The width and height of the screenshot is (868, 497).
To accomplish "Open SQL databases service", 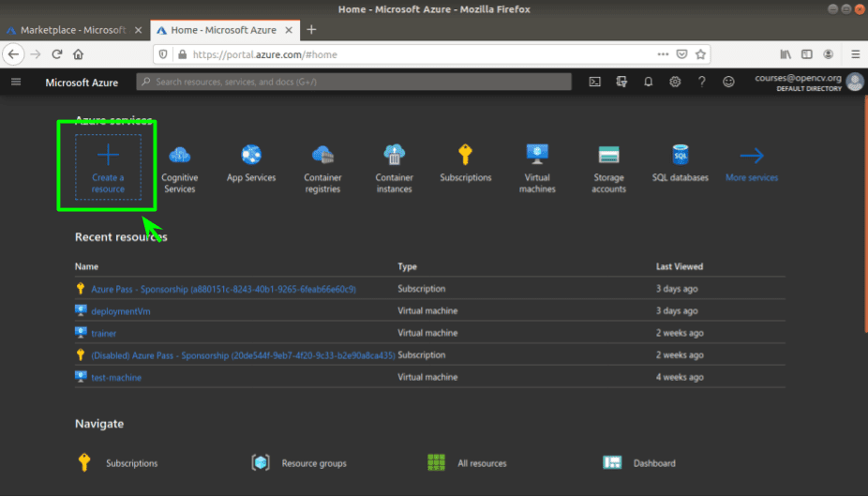I will (680, 163).
